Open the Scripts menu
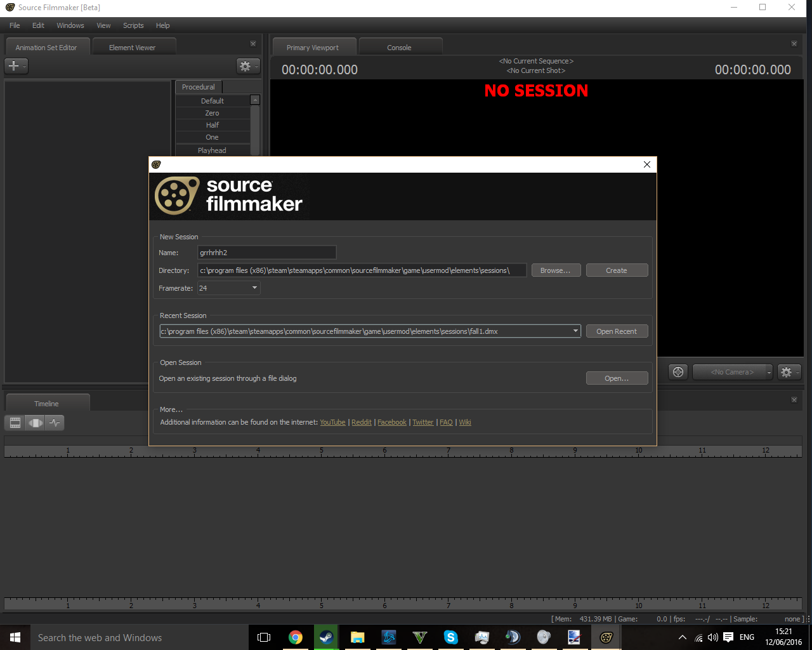Screen dimensions: 812x650 [x=133, y=25]
